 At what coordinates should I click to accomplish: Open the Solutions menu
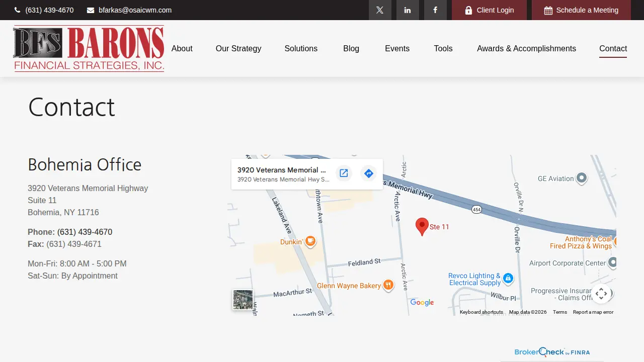301,49
